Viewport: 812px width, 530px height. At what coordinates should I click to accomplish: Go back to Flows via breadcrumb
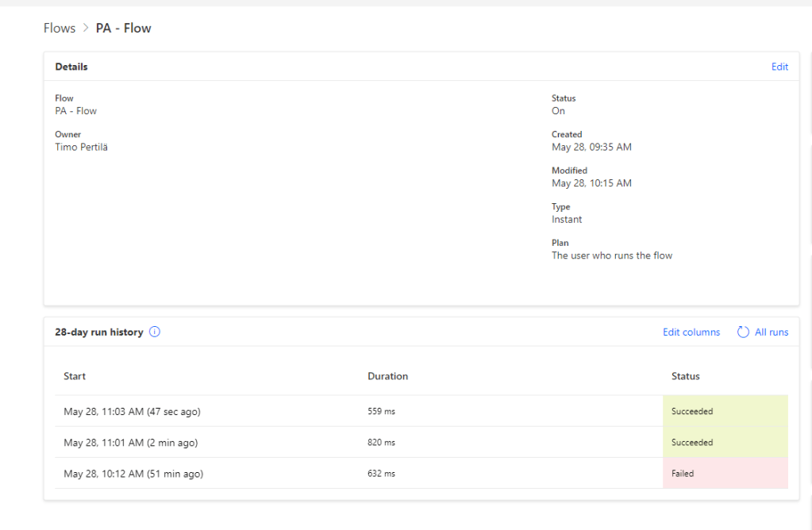click(60, 29)
